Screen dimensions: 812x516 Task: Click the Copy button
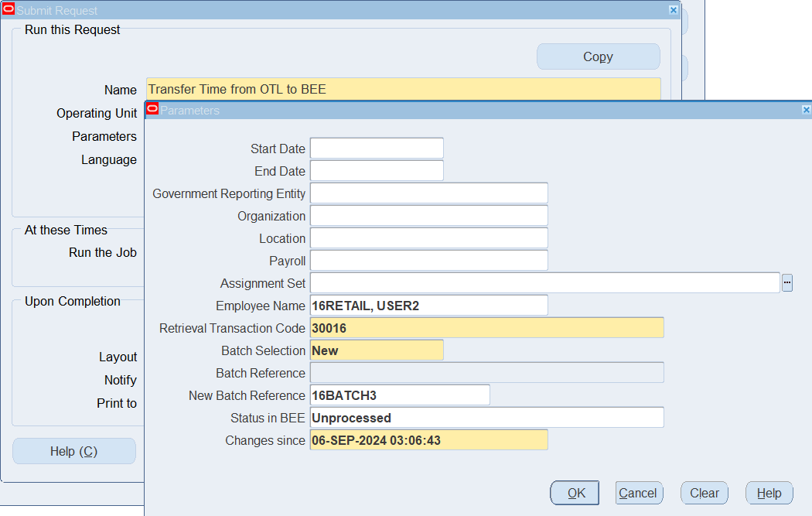(598, 56)
